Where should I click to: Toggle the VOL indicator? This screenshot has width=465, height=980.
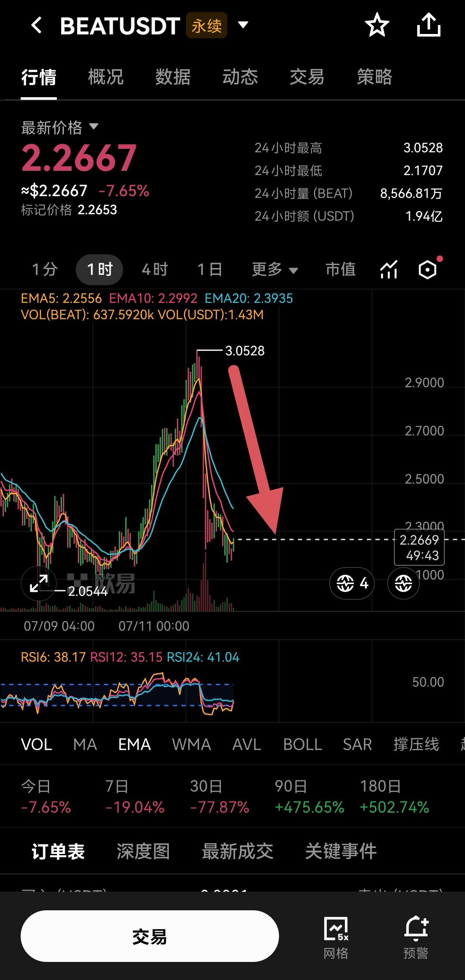tap(37, 745)
